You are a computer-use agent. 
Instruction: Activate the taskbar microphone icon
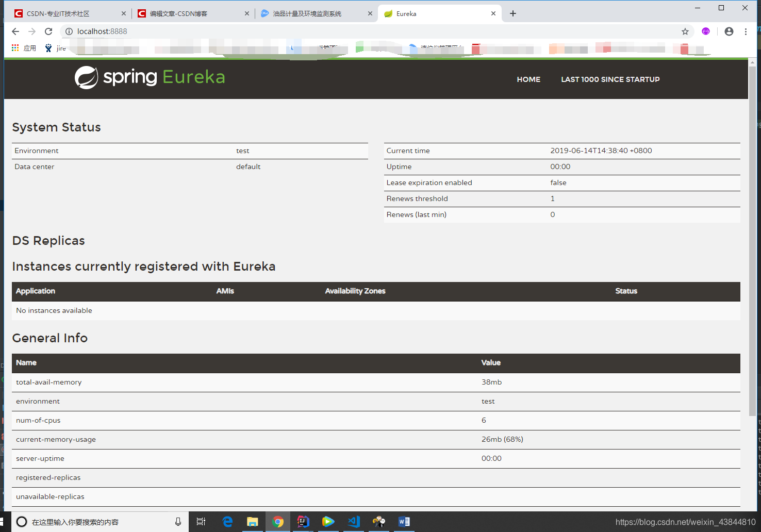pos(178,522)
